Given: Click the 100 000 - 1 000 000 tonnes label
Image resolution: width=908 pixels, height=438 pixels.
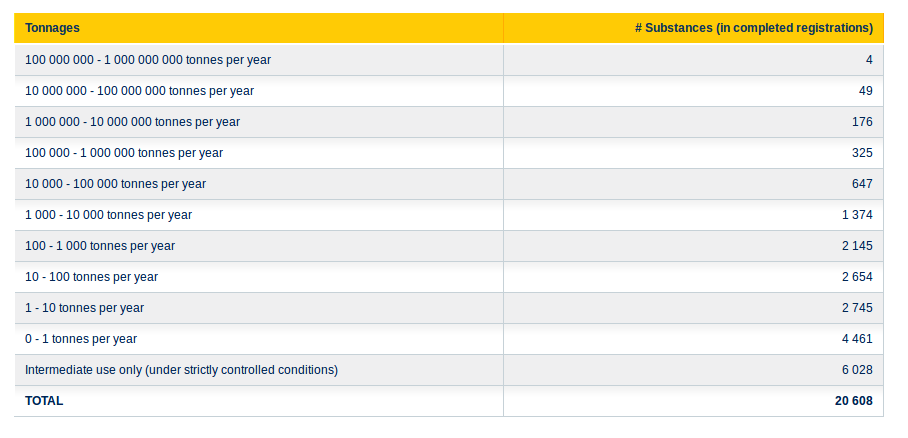Looking at the screenshot, I should point(124,153).
